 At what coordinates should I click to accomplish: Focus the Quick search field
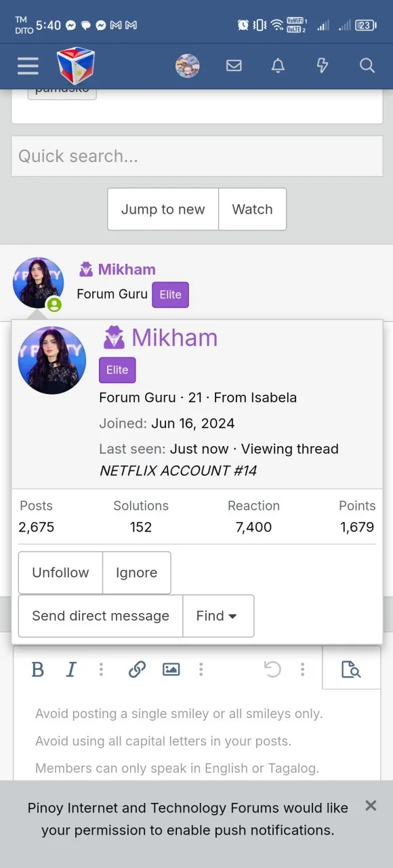tap(196, 156)
